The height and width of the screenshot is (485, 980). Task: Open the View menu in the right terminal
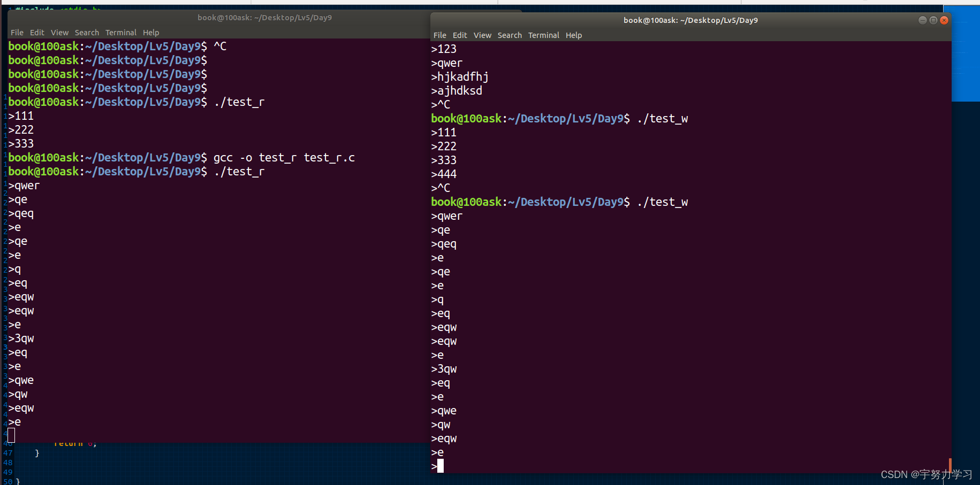click(482, 35)
